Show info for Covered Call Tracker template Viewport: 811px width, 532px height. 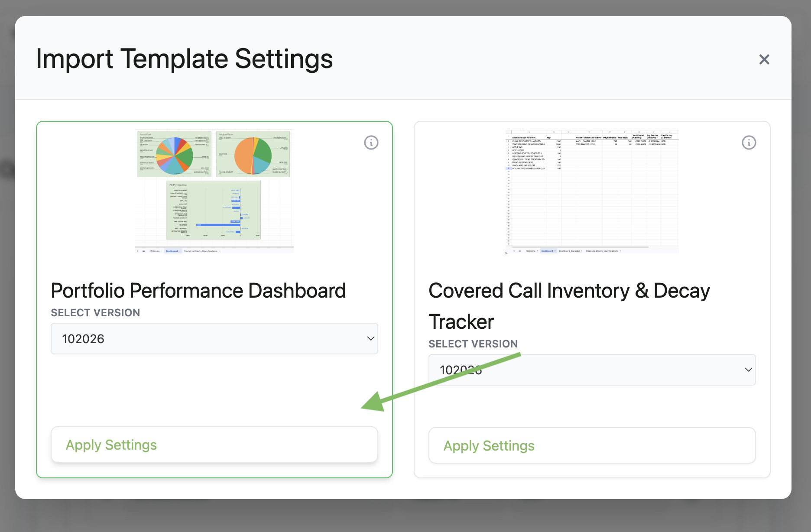pos(749,143)
